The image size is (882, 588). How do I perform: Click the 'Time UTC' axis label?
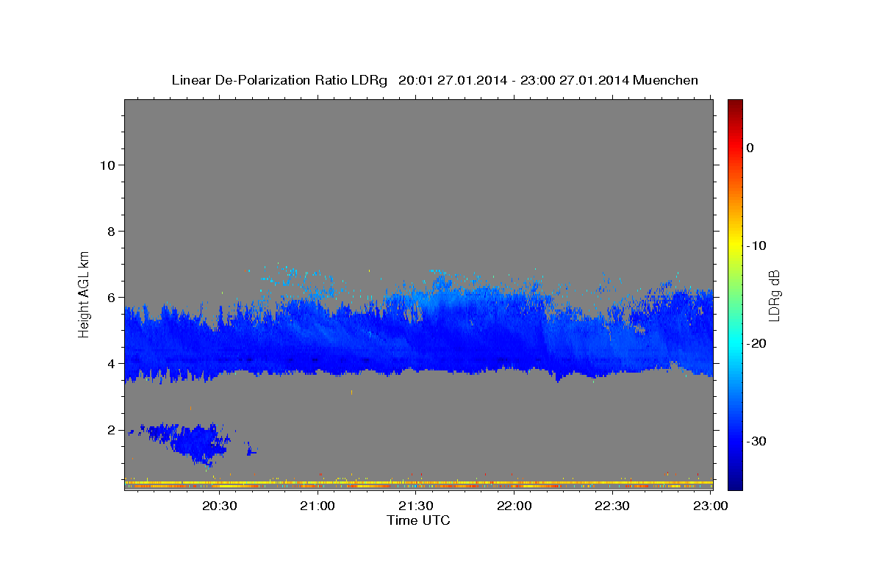click(418, 520)
